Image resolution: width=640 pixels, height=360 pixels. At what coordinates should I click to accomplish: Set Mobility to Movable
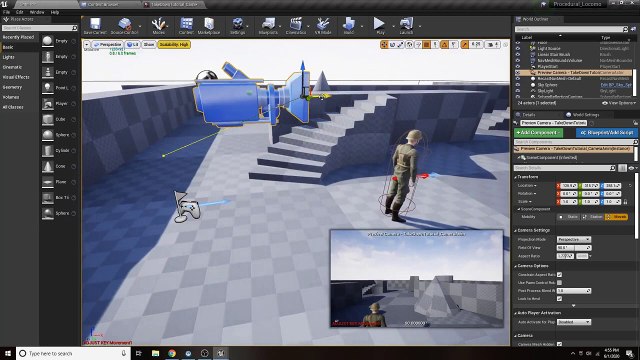617,217
